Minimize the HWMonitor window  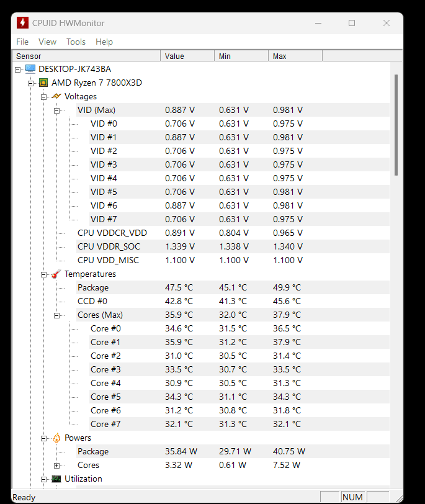318,23
